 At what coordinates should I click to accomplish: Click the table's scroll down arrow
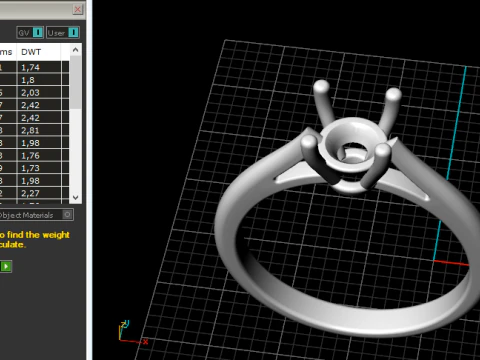pyautogui.click(x=76, y=197)
